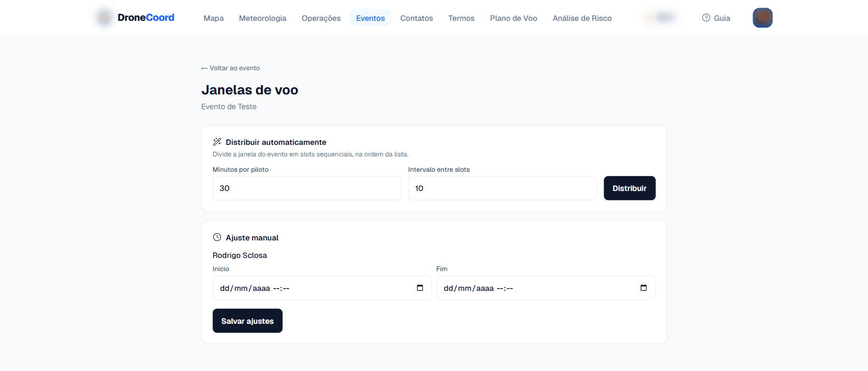The width and height of the screenshot is (868, 371).
Task: Click Voltar ao evento link
Action: pos(231,68)
